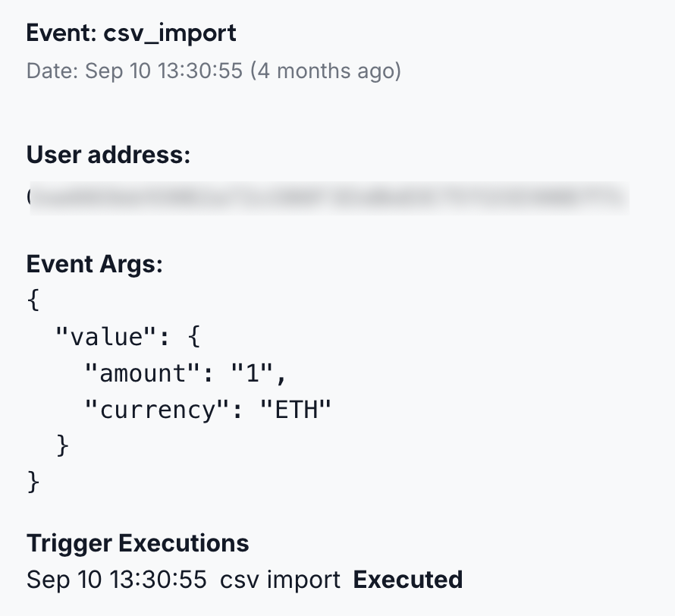Select the "ETH" currency value
Screen dimensions: 675x616
click(296, 410)
